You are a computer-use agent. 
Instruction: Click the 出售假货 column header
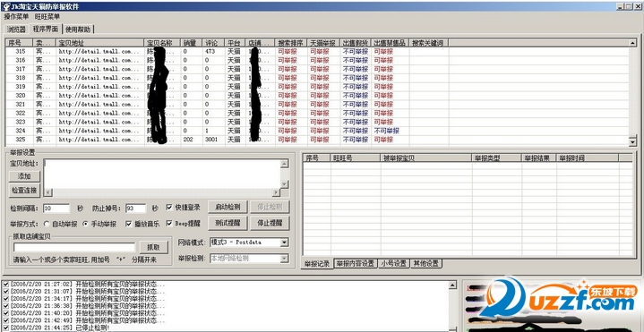point(356,43)
